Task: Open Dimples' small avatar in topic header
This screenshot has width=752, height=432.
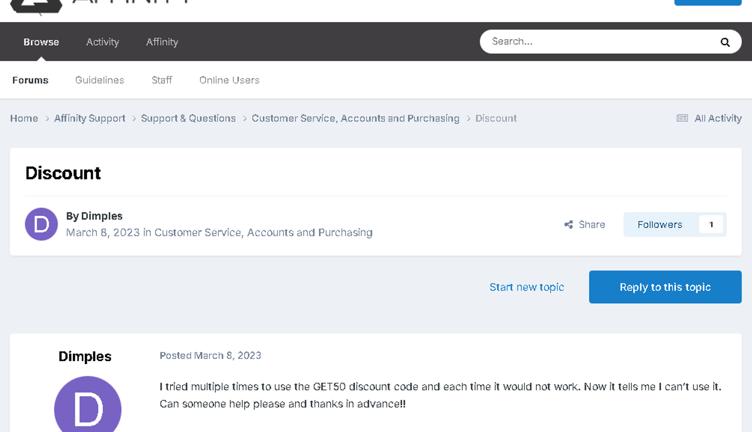Action: (x=41, y=224)
